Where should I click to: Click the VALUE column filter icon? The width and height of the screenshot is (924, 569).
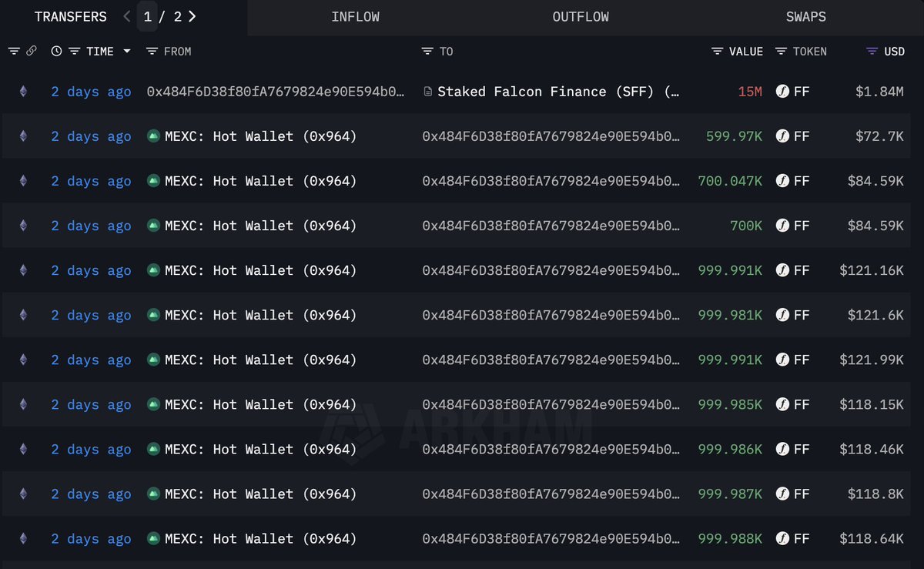(x=717, y=52)
